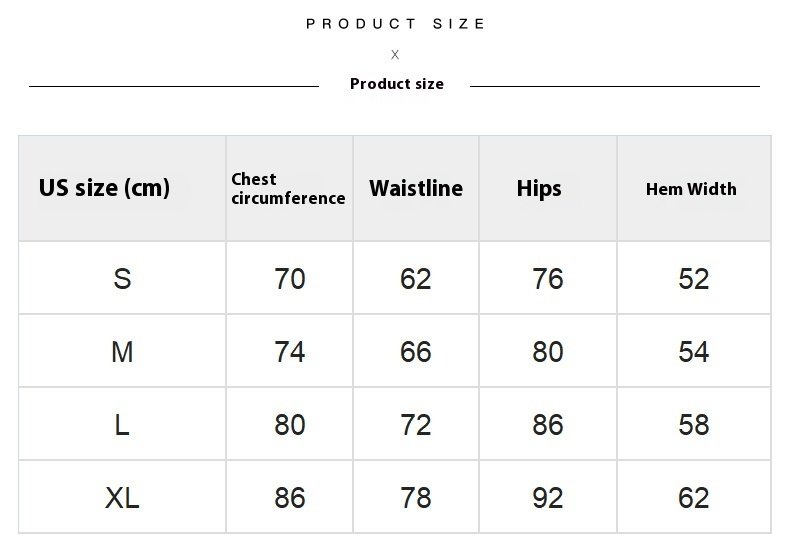
Task: Click the waistline value 66 for size M
Action: (x=416, y=352)
